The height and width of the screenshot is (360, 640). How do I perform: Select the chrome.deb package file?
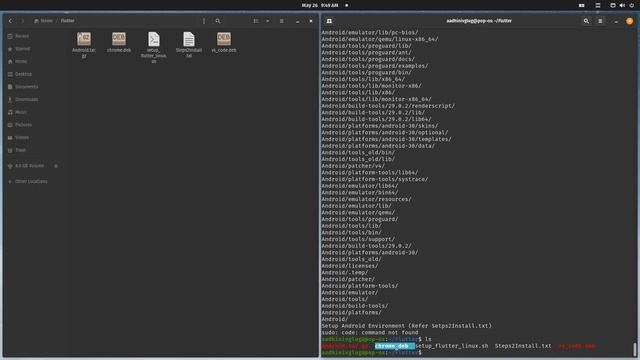(x=119, y=42)
